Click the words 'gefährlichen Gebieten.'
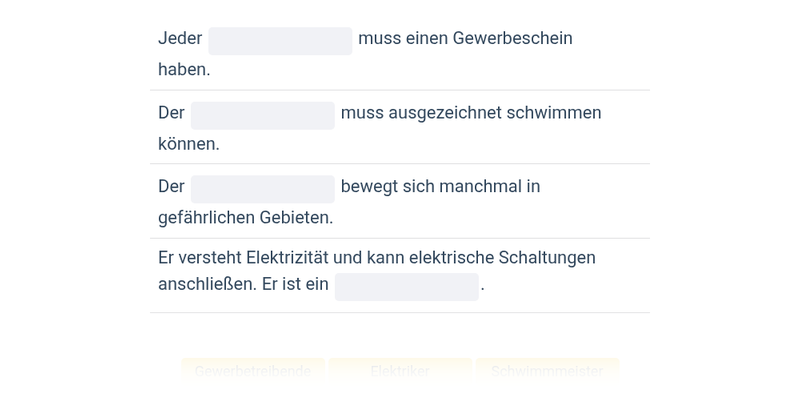Image resolution: width=800 pixels, height=400 pixels. [x=245, y=218]
